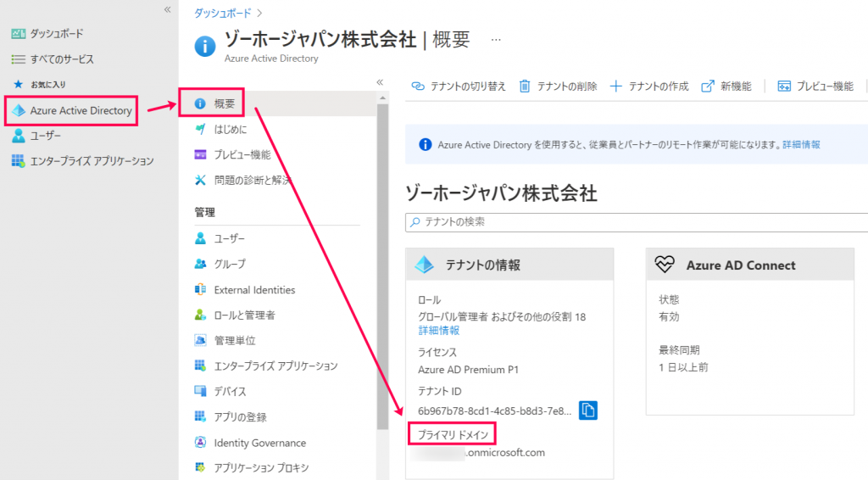The width and height of the screenshot is (868, 480).
Task: Collapse the resource menu with double chevron
Action: [380, 82]
